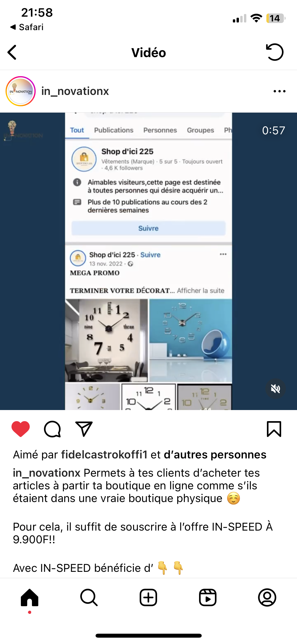Unlike the post via red heart
297x644 pixels.
tap(21, 429)
